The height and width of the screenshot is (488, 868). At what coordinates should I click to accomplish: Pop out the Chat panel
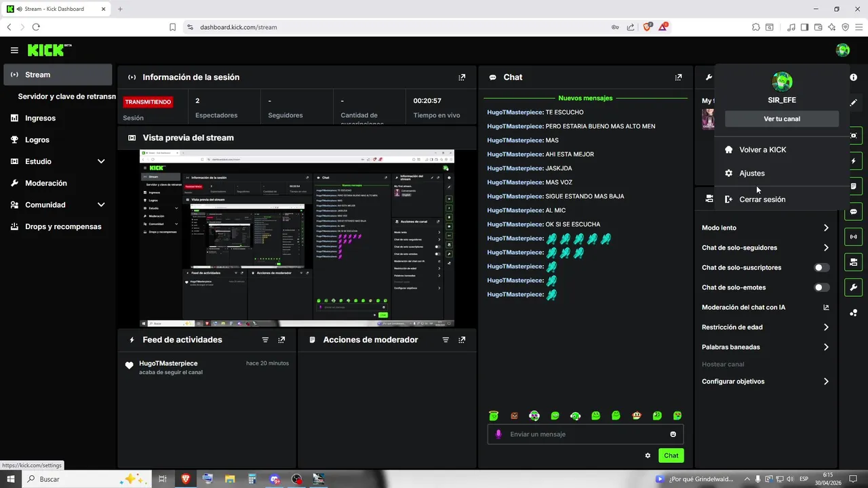click(x=678, y=77)
